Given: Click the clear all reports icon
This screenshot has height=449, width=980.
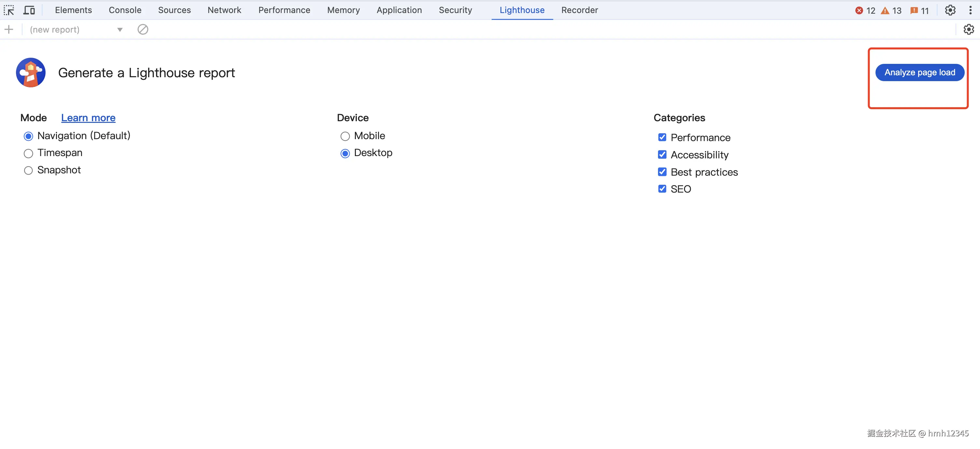Looking at the screenshot, I should (x=143, y=29).
